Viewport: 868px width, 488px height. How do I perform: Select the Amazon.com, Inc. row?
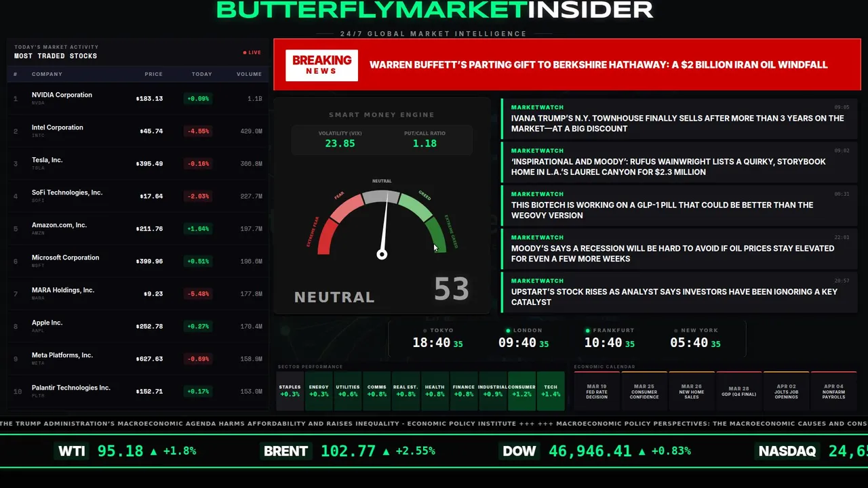point(138,228)
